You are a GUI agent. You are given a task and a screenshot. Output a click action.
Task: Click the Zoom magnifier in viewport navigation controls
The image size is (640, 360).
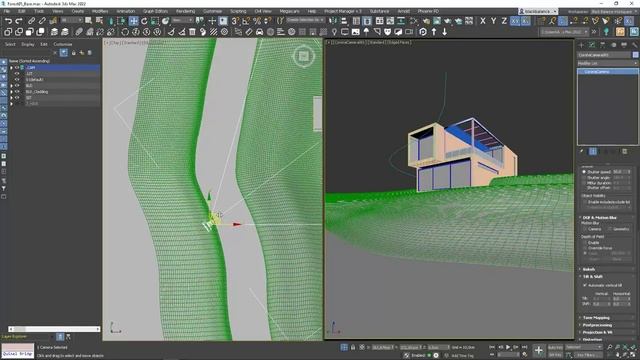(609, 347)
